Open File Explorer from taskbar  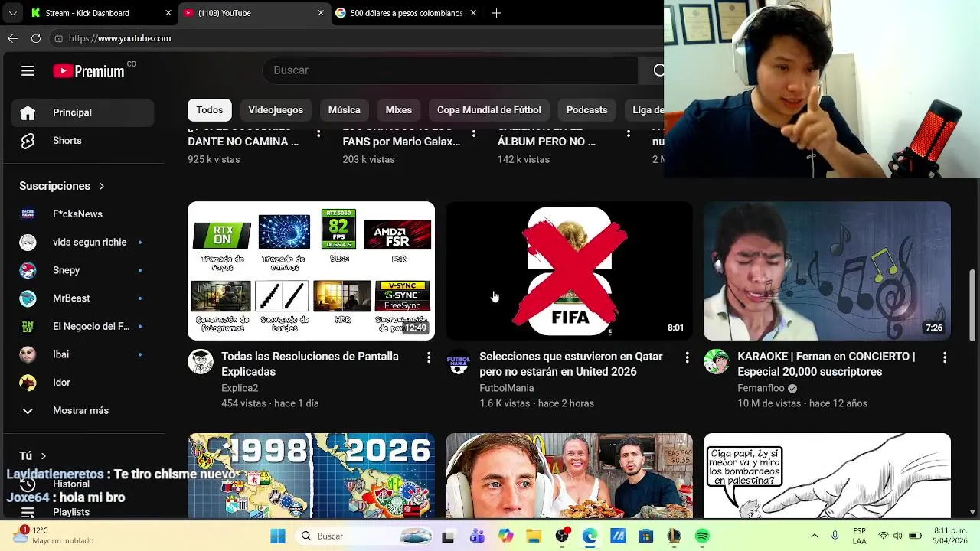coord(533,536)
